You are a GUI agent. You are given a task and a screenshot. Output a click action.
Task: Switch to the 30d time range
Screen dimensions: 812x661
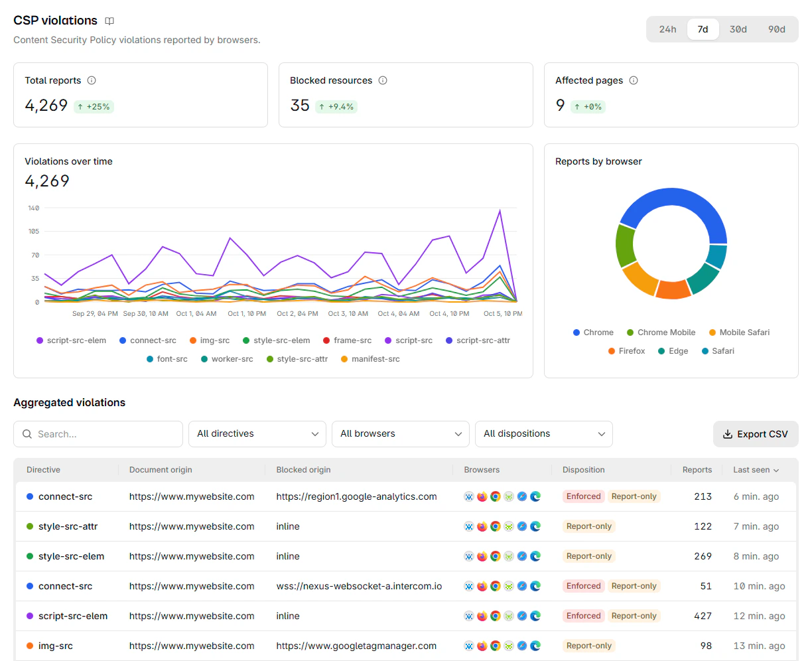click(x=738, y=29)
